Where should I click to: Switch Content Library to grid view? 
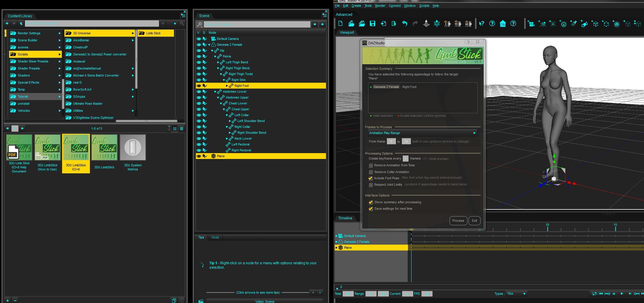point(175,128)
